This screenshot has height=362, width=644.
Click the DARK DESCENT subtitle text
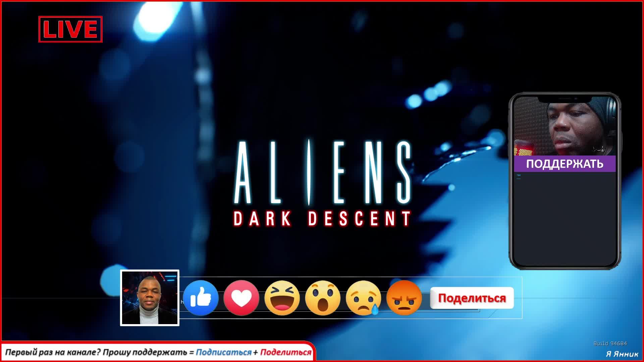[322, 219]
